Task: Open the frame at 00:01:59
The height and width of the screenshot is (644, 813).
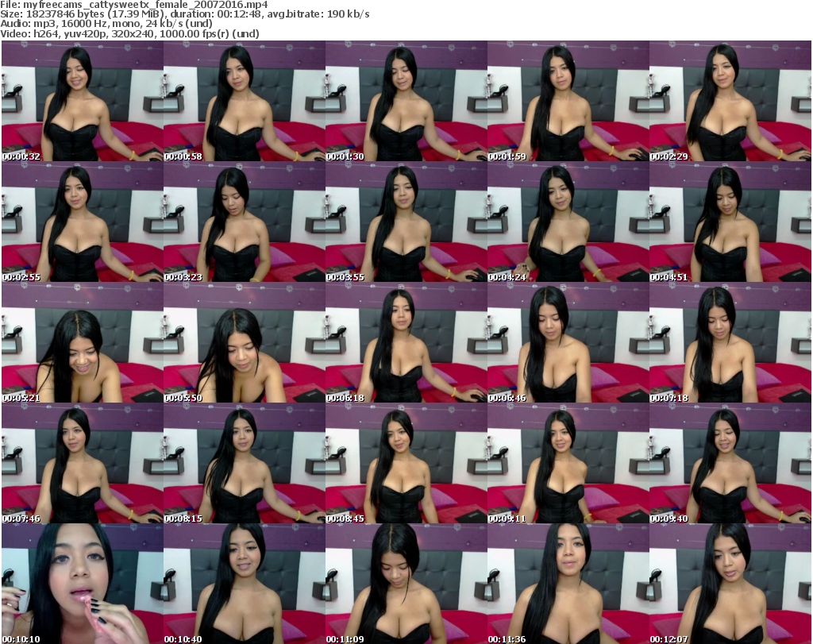Action: click(568, 101)
